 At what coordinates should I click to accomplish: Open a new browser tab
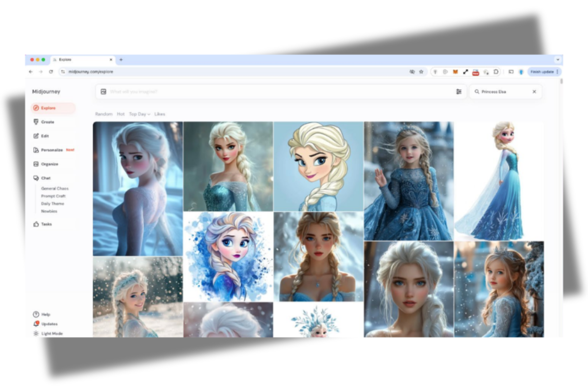[x=121, y=60]
